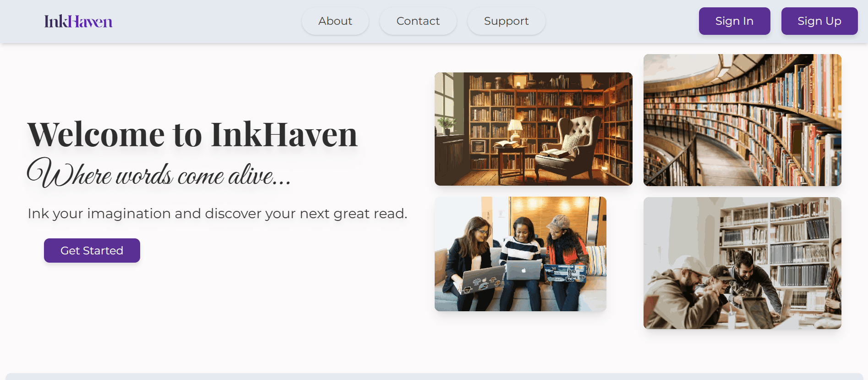
Task: Open the Support nav item
Action: tap(507, 21)
